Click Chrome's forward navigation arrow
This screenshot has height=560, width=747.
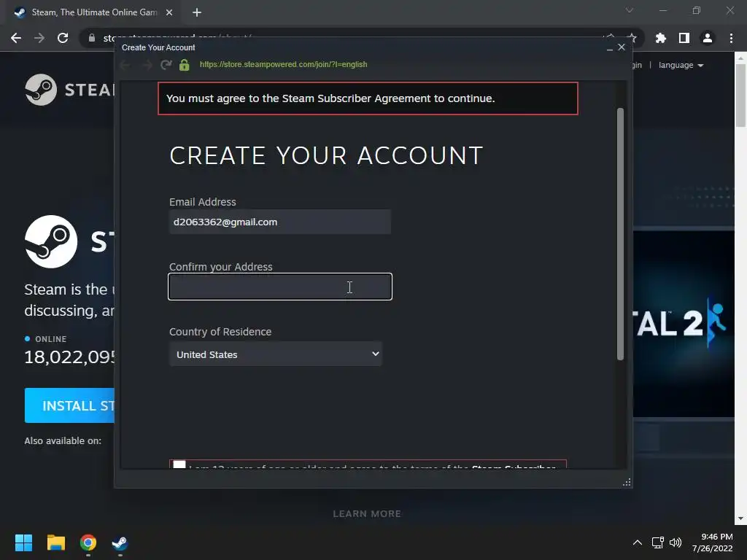coord(39,38)
